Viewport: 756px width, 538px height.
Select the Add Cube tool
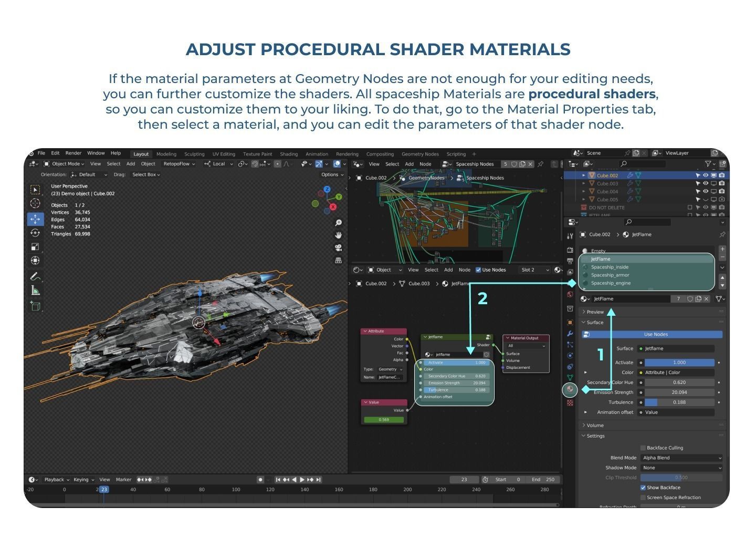click(35, 306)
